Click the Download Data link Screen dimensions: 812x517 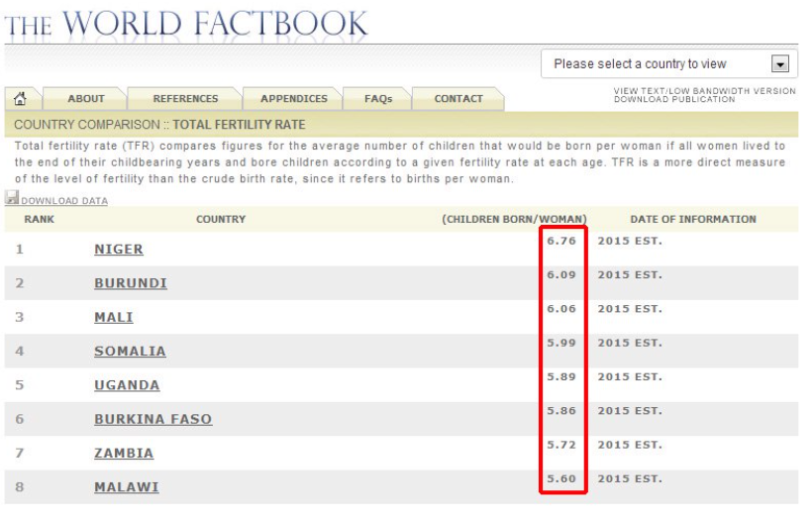tap(64, 201)
